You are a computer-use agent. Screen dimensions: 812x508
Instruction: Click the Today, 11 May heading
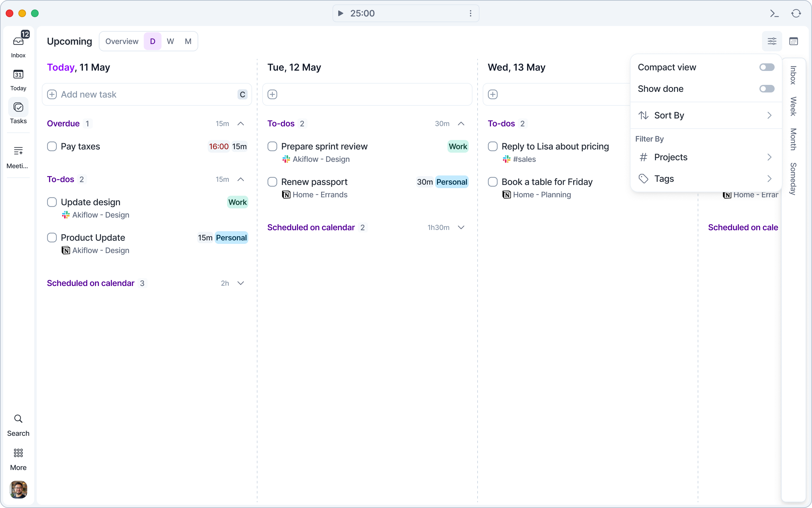coord(79,67)
